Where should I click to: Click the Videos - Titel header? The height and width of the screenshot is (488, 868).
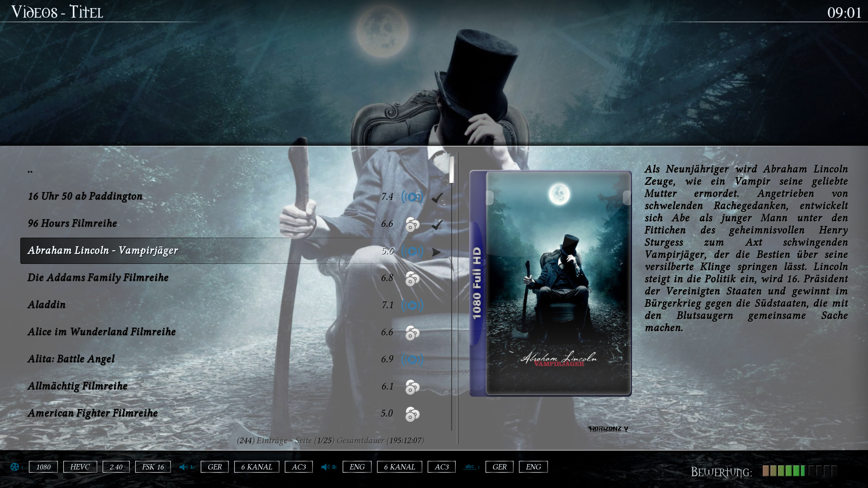pos(57,12)
